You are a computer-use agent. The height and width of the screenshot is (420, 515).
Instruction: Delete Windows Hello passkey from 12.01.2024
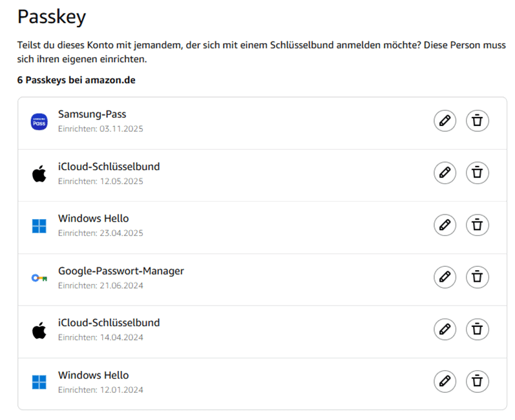(478, 381)
